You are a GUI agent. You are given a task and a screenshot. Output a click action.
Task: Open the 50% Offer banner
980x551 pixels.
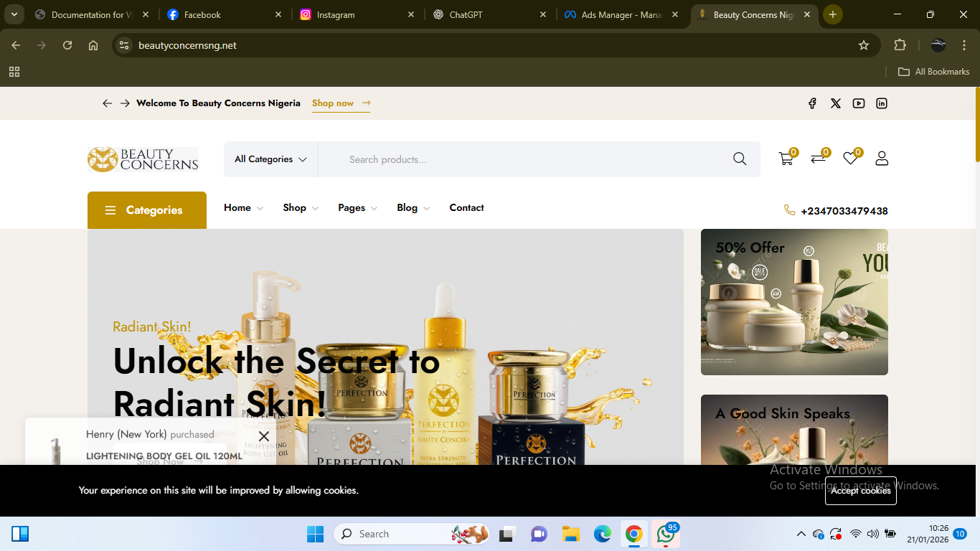(794, 302)
